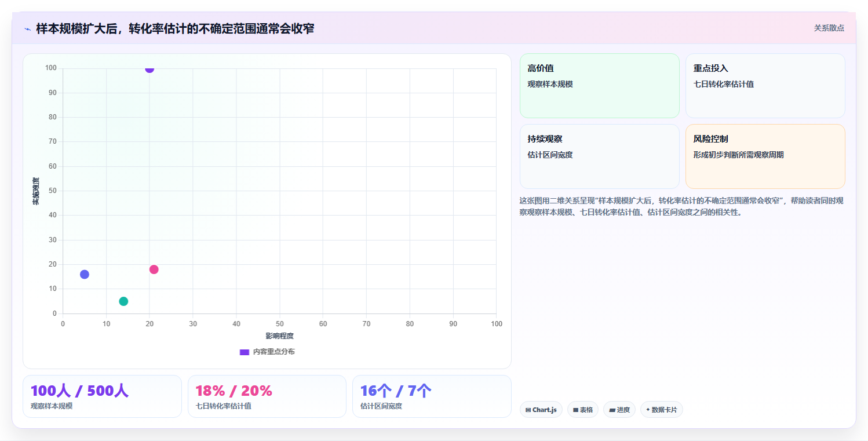The width and height of the screenshot is (868, 441).
Task: Click the description paragraph below the cards
Action: click(x=681, y=206)
